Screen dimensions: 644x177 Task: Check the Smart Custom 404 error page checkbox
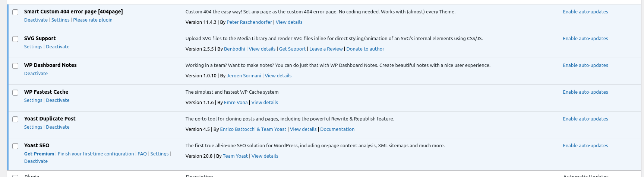15,12
